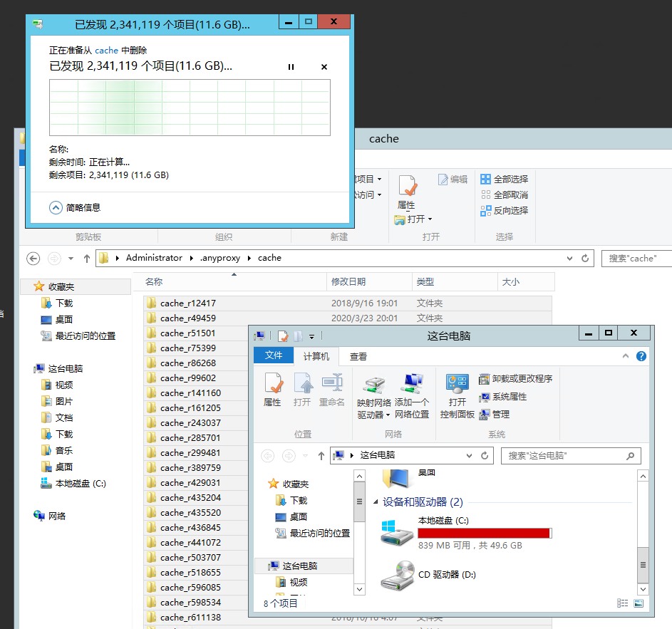Cancel the delete operation with X
The image size is (672, 629).
(x=324, y=67)
